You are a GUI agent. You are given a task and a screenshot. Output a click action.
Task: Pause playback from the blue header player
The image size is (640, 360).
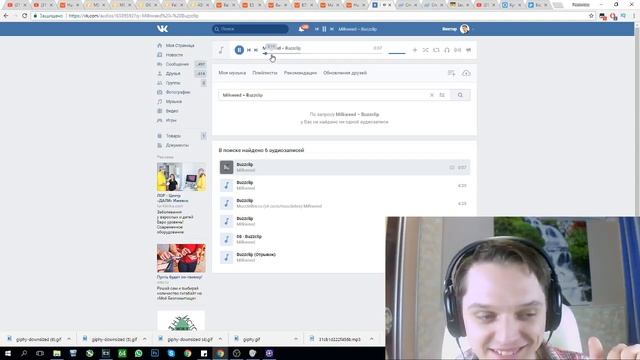(x=324, y=29)
